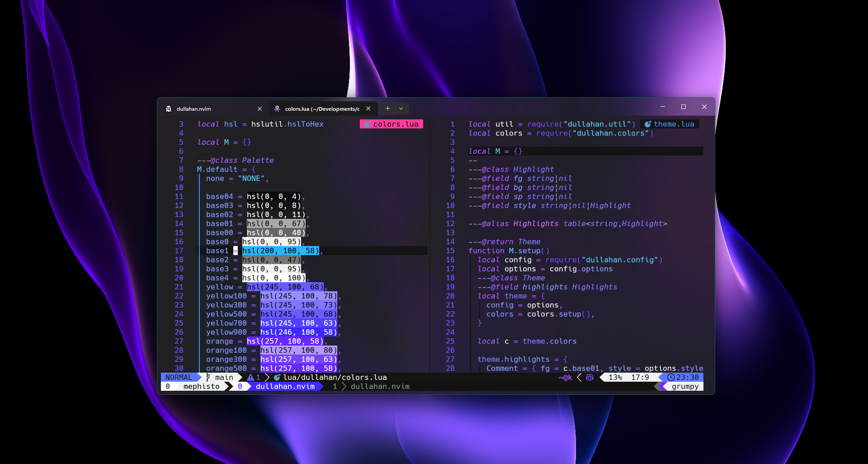Click '---@return Theme' annotation

(505, 241)
